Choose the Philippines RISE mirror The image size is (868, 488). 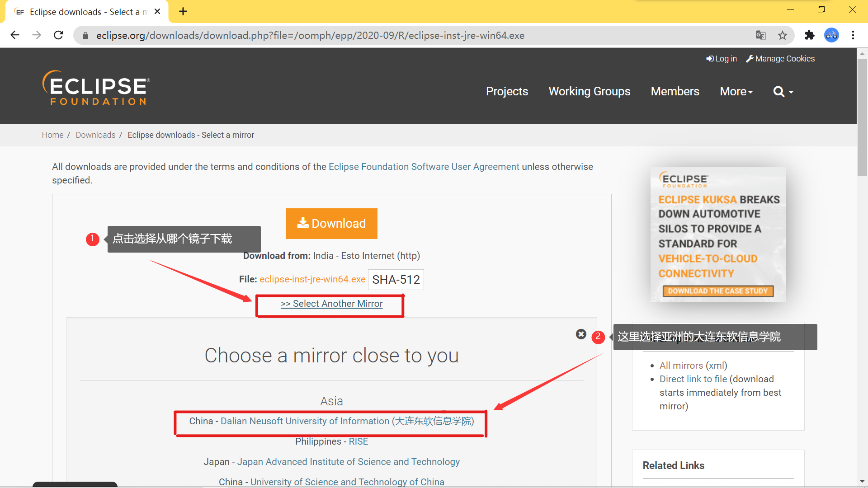359,441
